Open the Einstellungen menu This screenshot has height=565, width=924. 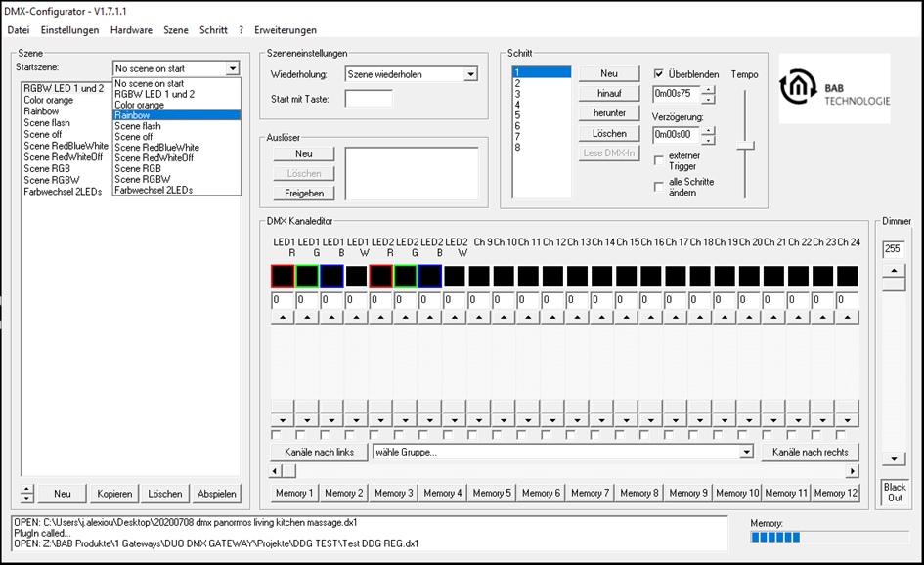(x=69, y=30)
